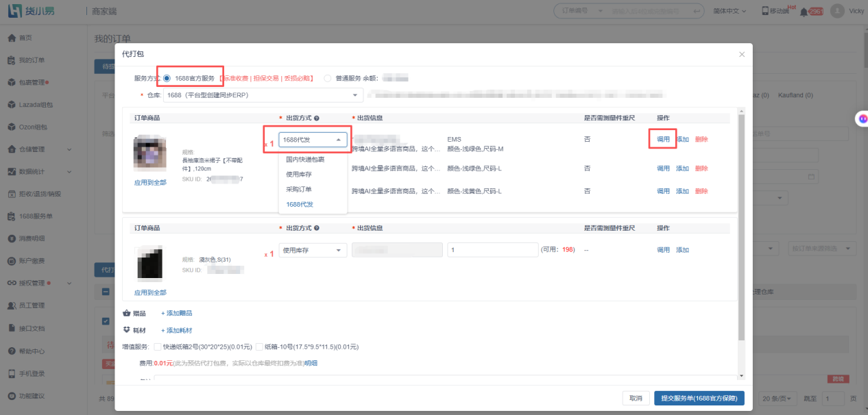Select the 普通服务 radio button

coord(327,78)
